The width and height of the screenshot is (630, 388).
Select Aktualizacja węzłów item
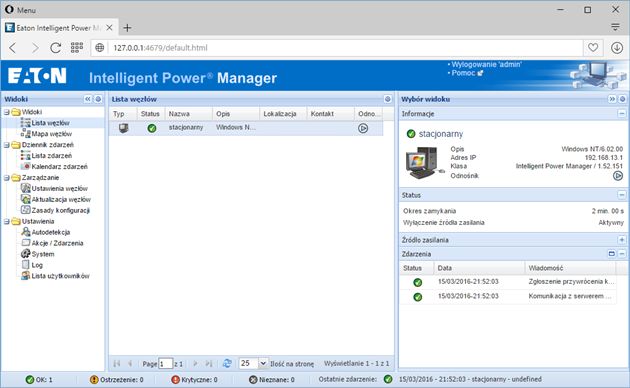(x=61, y=199)
